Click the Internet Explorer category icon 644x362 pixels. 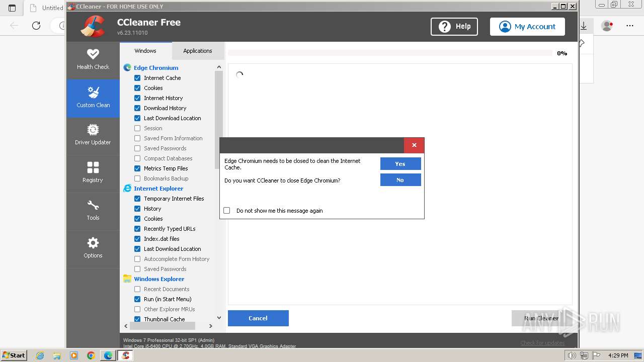127,188
